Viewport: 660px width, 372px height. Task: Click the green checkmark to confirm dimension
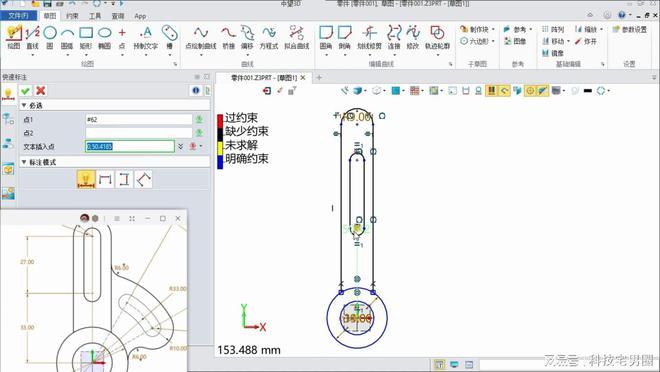click(x=25, y=90)
